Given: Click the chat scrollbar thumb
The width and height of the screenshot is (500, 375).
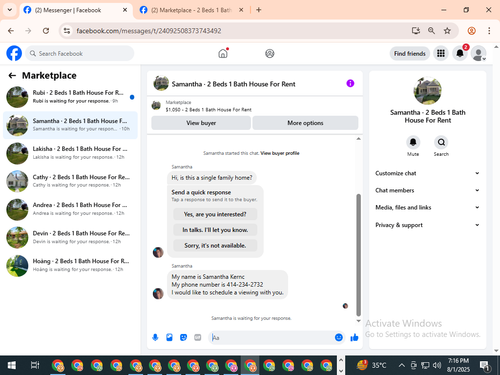Looking at the screenshot, I should coord(359,255).
